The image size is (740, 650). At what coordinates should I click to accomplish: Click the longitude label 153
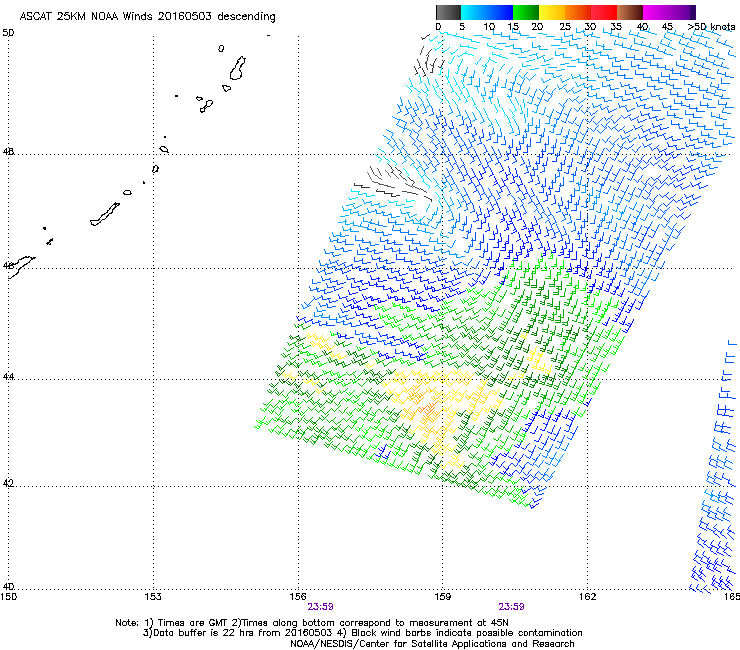pyautogui.click(x=153, y=597)
